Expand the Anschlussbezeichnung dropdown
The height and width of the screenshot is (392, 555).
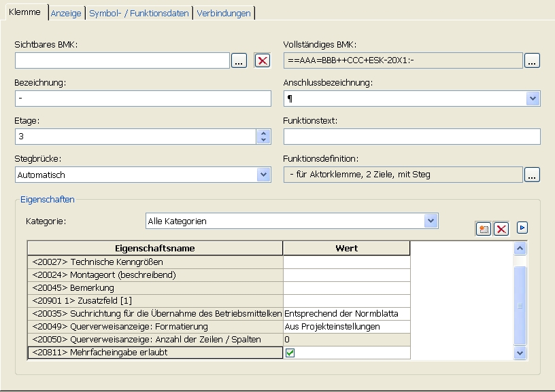point(533,99)
